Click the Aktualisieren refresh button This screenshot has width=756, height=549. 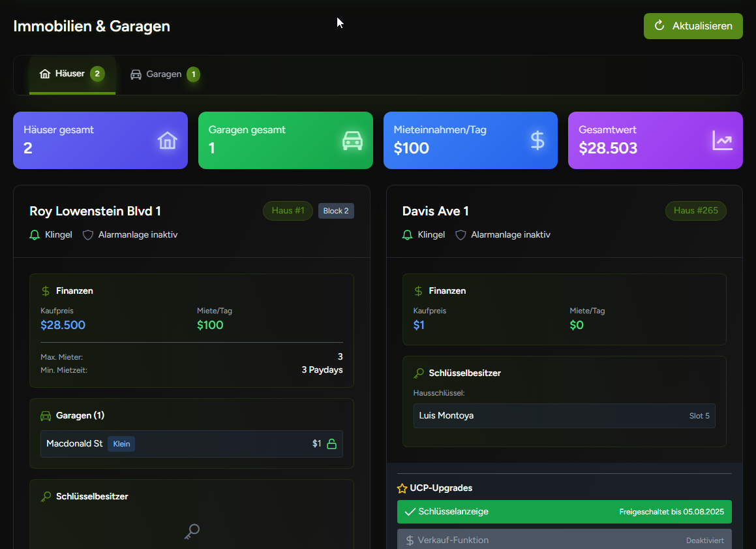(x=693, y=26)
